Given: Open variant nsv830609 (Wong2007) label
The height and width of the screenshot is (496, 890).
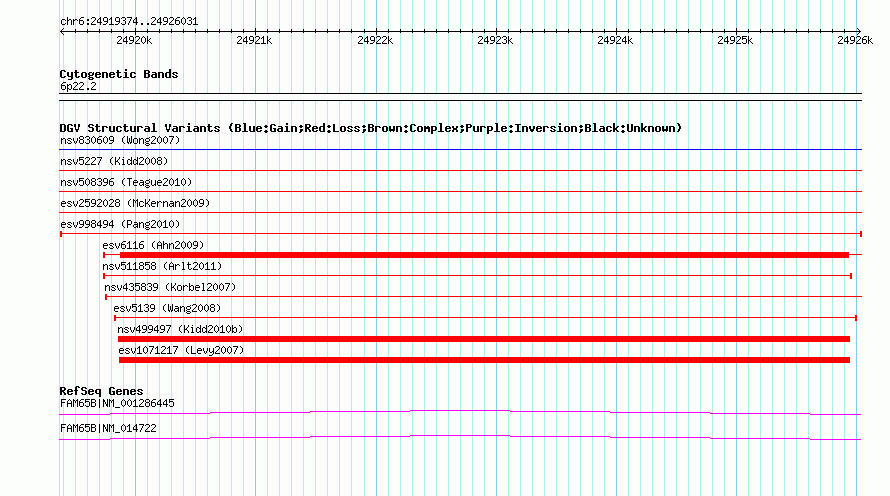Looking at the screenshot, I should click(x=120, y=140).
